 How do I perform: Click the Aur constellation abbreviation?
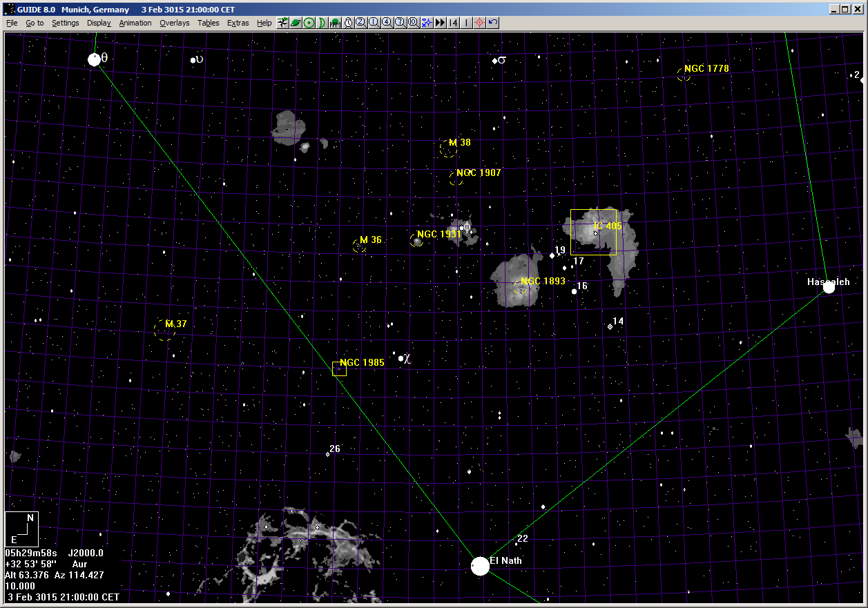pos(79,564)
